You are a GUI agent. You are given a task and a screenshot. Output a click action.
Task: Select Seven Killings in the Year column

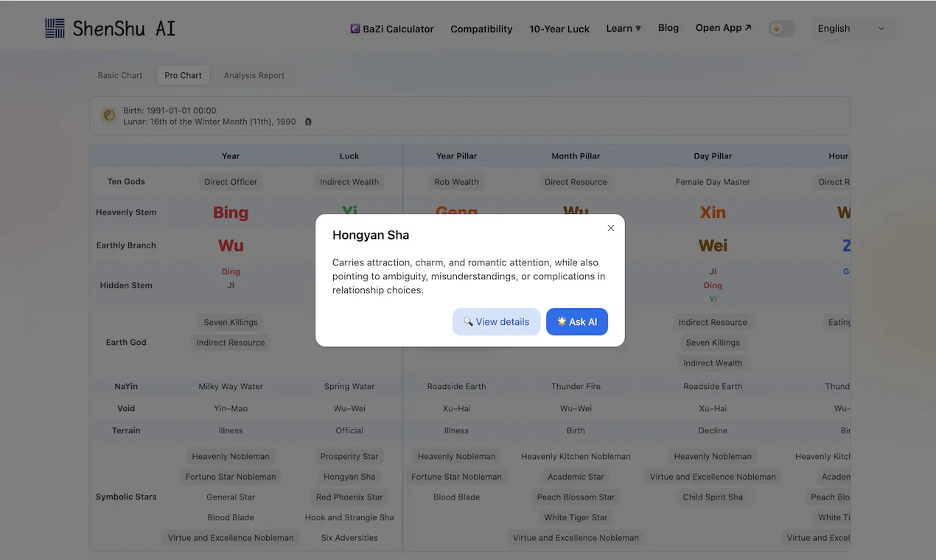pos(231,322)
